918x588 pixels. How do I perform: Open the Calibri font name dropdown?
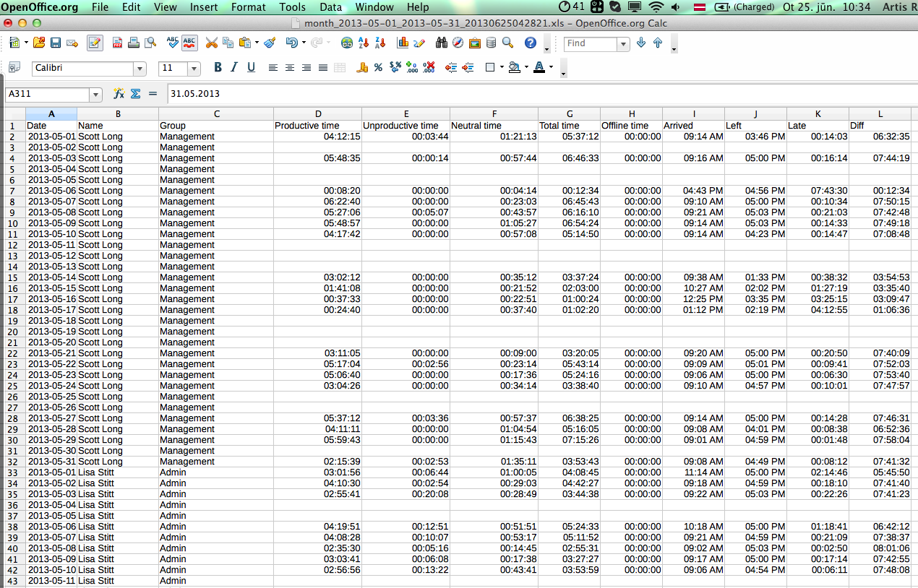coord(140,69)
